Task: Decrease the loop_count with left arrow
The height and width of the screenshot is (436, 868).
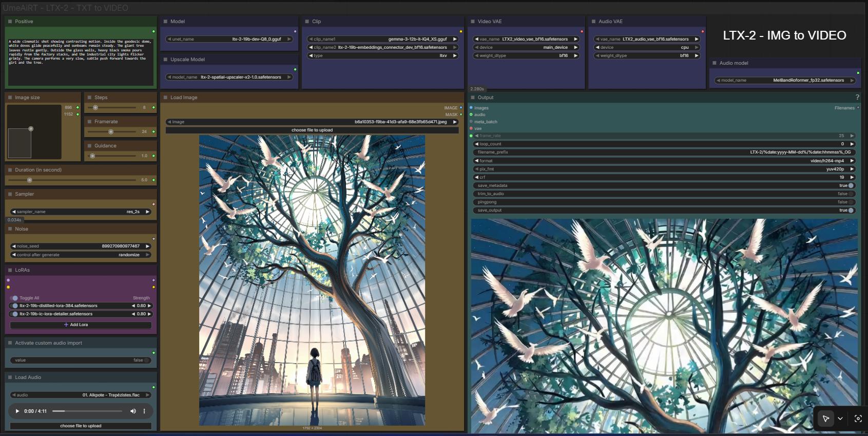Action: [476, 144]
